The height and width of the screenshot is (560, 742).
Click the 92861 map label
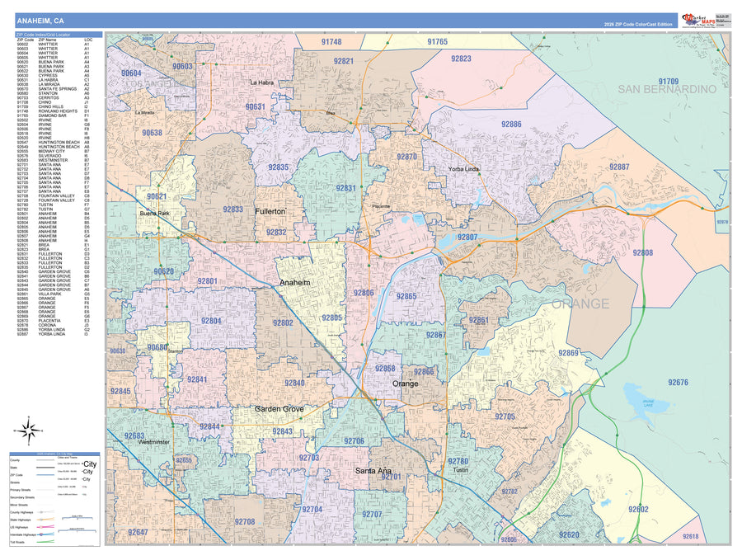coord(479,321)
